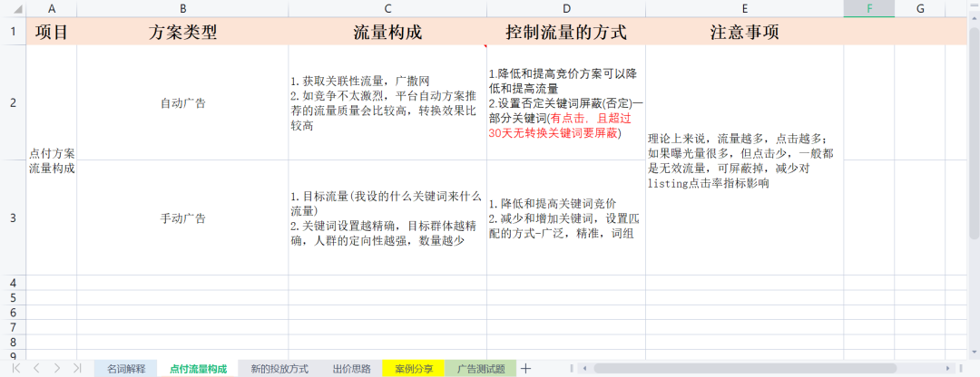Select column E header
The image size is (980, 377).
pos(744,8)
